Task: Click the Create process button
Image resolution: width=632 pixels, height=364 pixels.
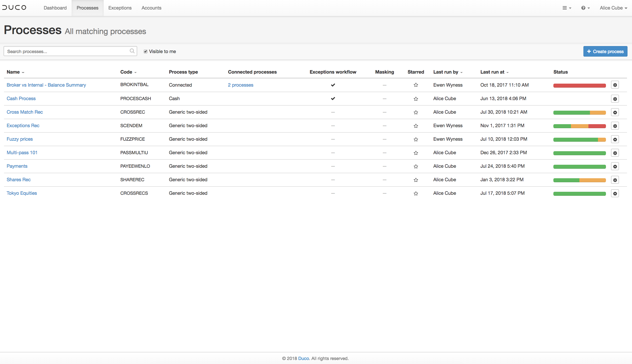Action: point(605,51)
